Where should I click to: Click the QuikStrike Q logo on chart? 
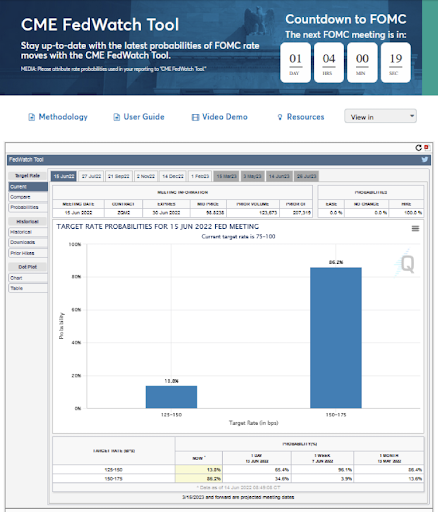406,264
